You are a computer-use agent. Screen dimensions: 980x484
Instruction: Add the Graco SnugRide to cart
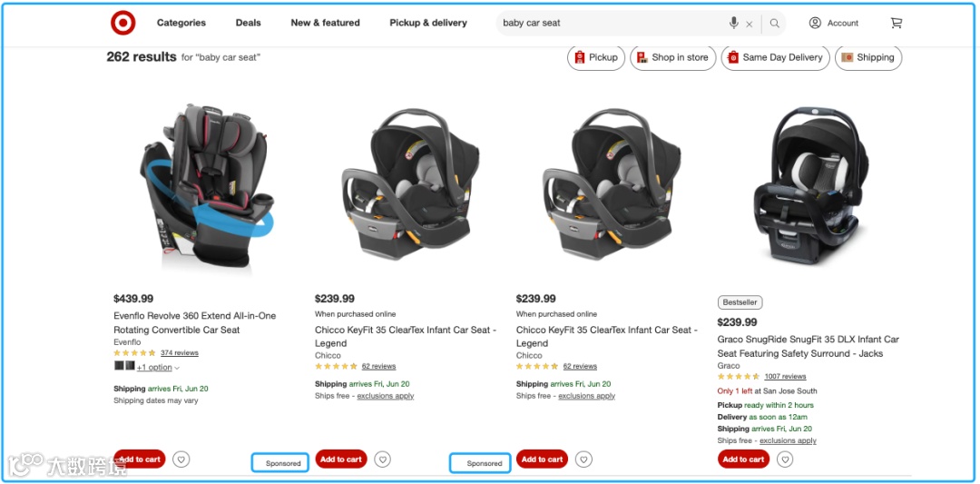pos(744,459)
